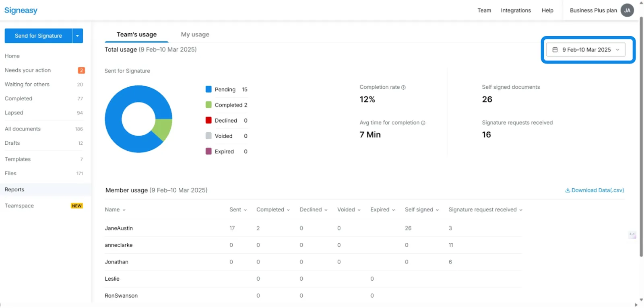Click the calendar icon in date picker
The height and width of the screenshot is (308, 644).
(555, 50)
